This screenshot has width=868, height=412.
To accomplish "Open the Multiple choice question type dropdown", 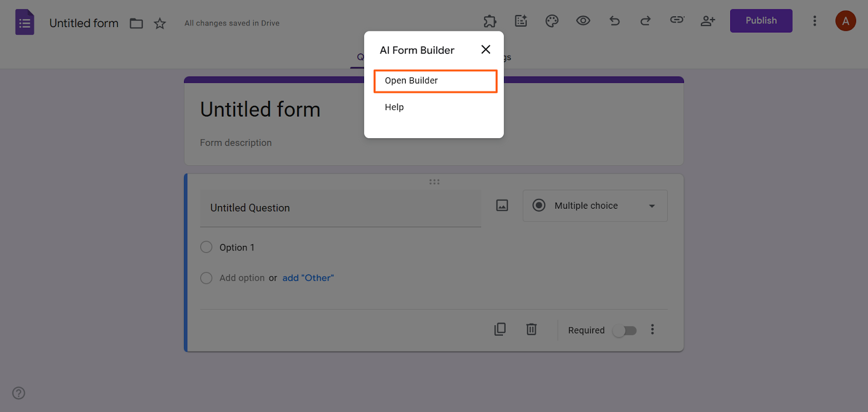I will (595, 205).
